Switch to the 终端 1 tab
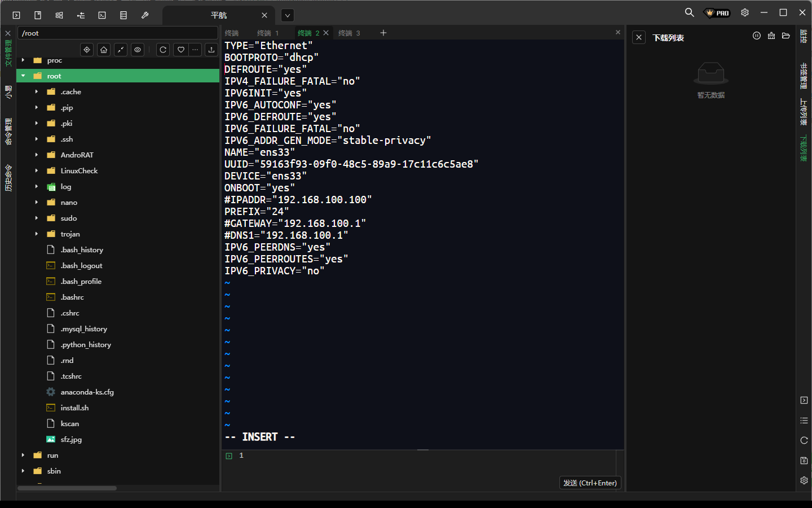 click(268, 33)
